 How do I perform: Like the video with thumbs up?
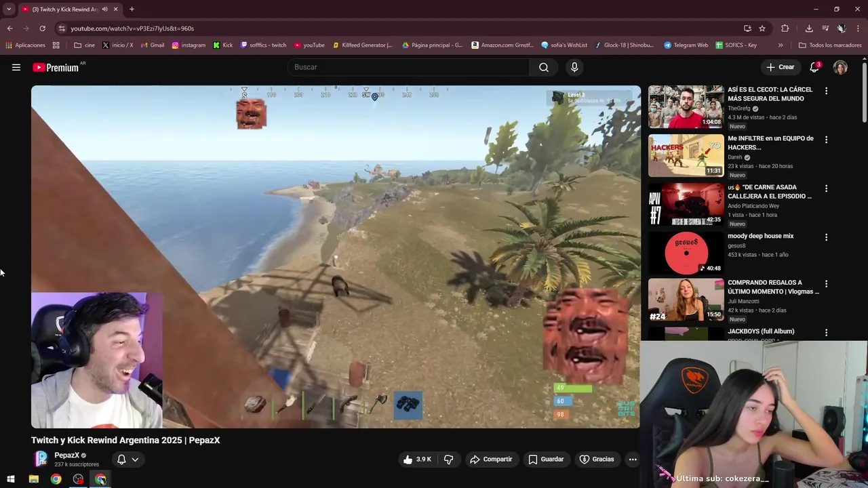tap(417, 460)
